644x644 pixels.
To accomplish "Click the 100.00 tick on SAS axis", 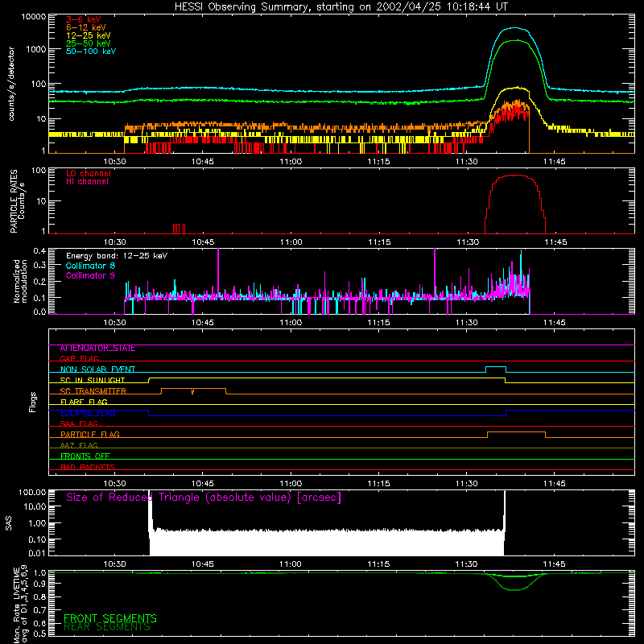I will point(32,492).
